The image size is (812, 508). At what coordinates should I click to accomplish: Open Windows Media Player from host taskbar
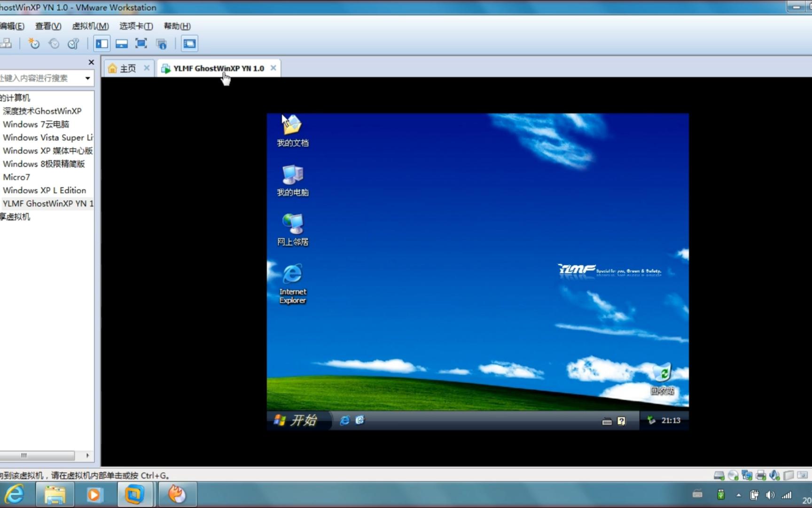coord(94,495)
